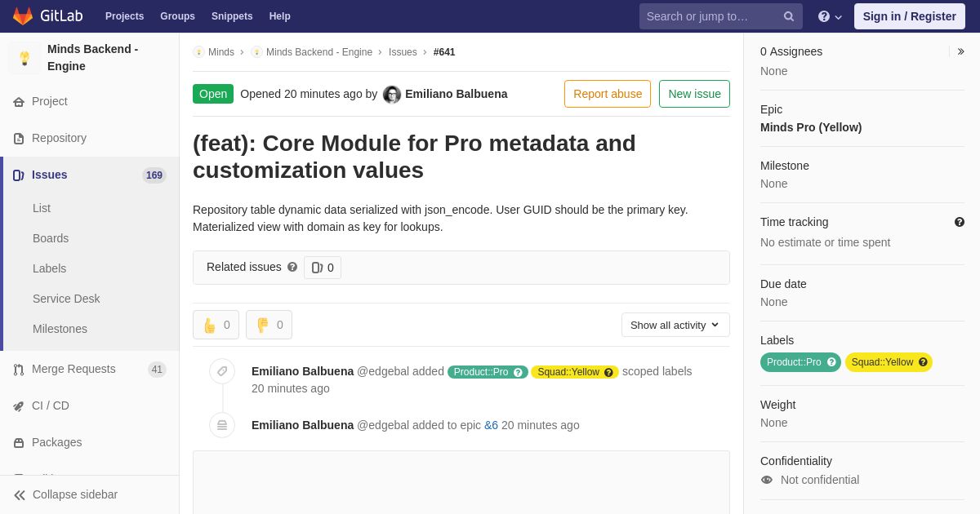This screenshot has width=980, height=514.
Task: Click the yellow Squad::Yellow sidebar label
Action: (x=889, y=362)
